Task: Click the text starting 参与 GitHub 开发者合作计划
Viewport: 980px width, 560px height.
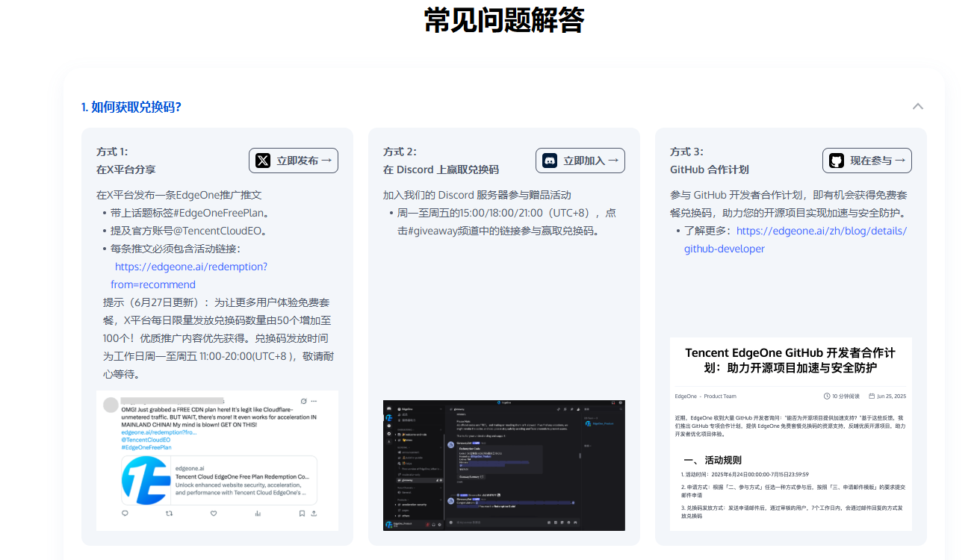Action: 790,204
